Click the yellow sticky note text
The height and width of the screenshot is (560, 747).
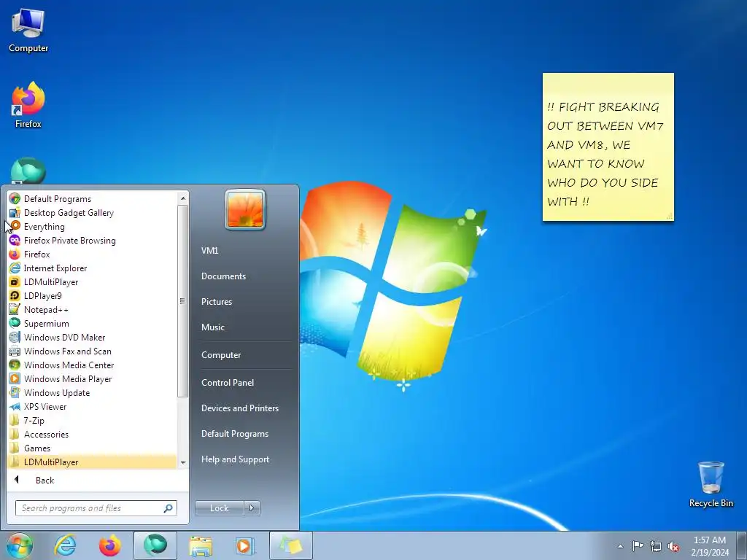point(605,154)
